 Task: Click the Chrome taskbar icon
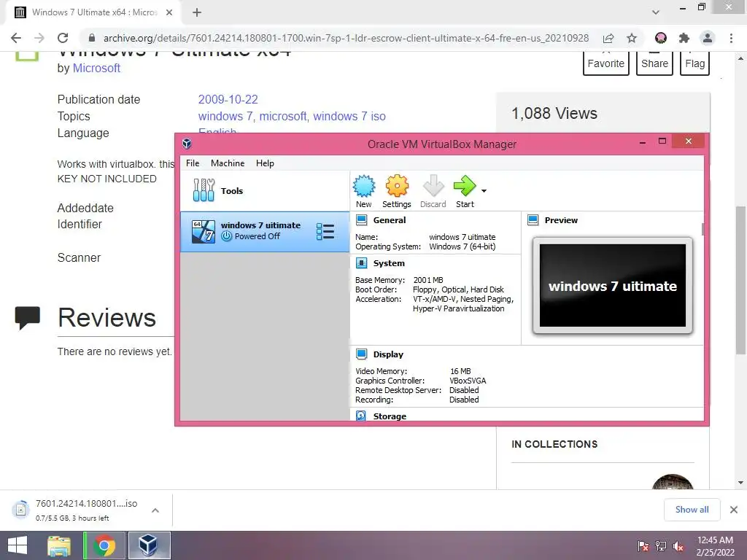104,545
